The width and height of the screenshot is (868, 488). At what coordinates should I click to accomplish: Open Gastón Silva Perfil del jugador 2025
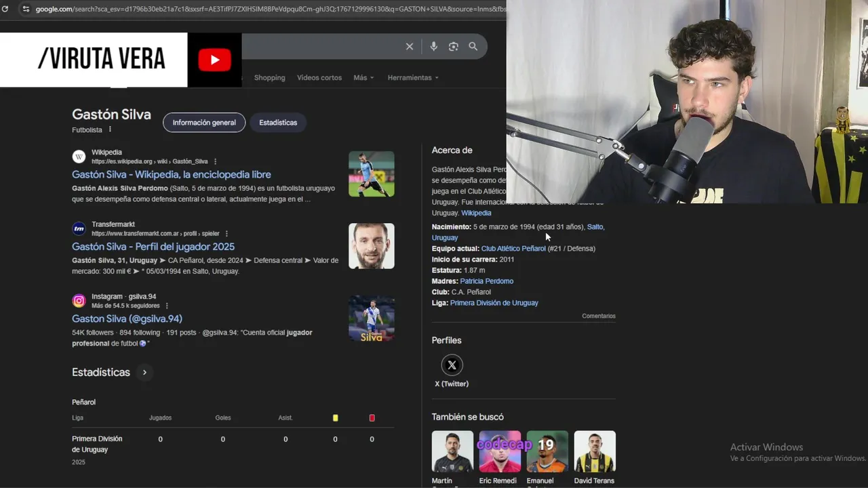[153, 247]
